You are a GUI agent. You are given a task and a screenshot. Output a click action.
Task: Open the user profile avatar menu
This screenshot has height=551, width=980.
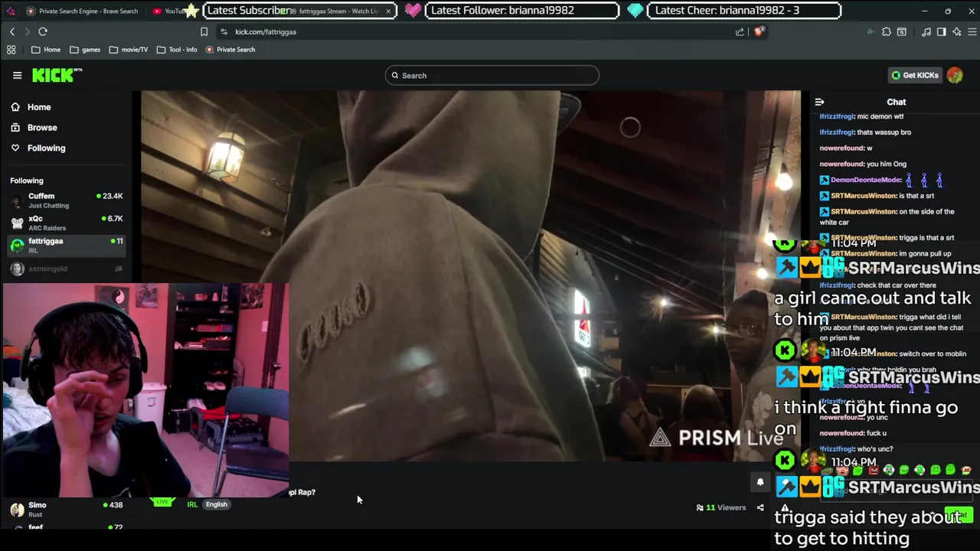click(x=955, y=75)
